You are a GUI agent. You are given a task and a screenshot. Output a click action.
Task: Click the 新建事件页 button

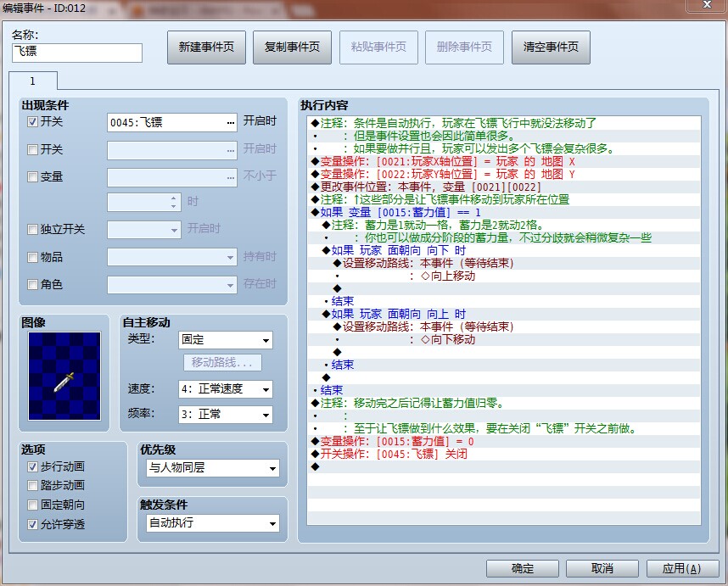[x=206, y=47]
